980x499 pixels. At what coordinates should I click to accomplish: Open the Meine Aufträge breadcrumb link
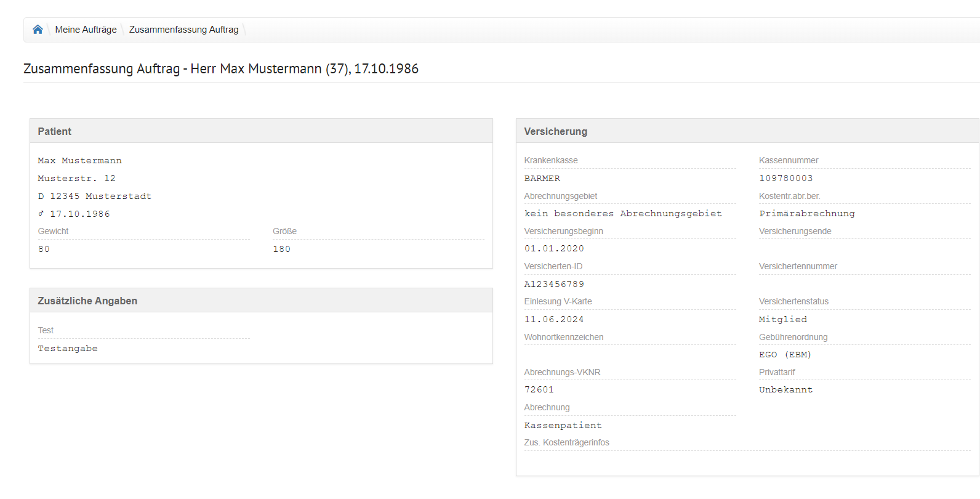(x=86, y=30)
